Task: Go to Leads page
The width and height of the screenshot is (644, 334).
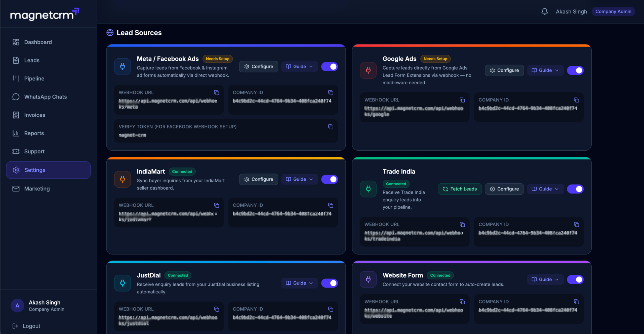Action: [x=48, y=60]
